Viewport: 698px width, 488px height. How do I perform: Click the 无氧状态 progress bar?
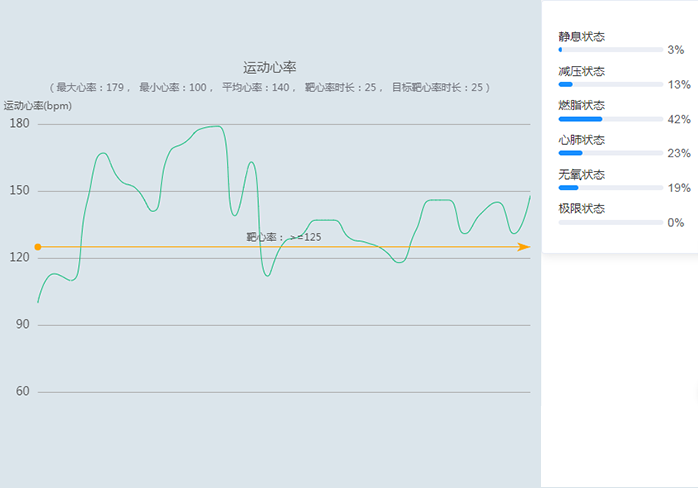(610, 187)
